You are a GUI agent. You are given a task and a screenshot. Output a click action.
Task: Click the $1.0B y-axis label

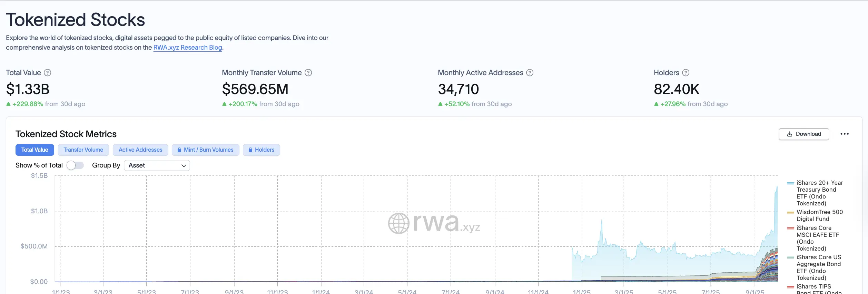click(39, 211)
